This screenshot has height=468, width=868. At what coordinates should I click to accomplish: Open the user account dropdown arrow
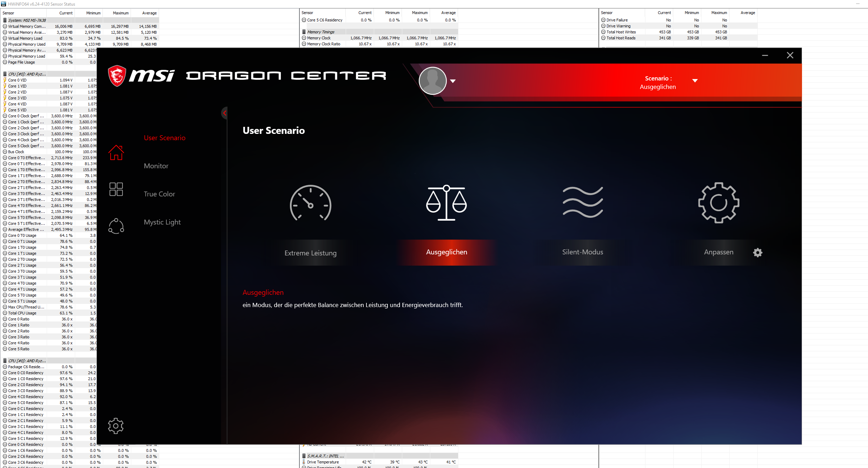pos(453,81)
